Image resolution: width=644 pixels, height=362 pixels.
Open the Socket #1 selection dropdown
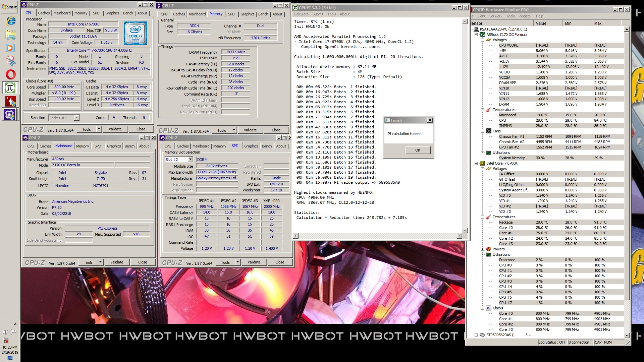(x=76, y=118)
